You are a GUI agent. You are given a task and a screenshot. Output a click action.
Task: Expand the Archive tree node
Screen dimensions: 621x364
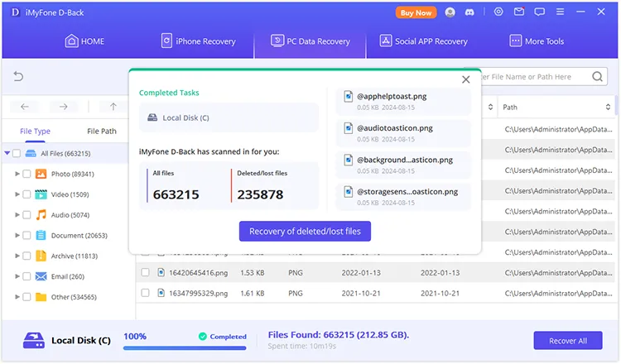click(x=17, y=256)
